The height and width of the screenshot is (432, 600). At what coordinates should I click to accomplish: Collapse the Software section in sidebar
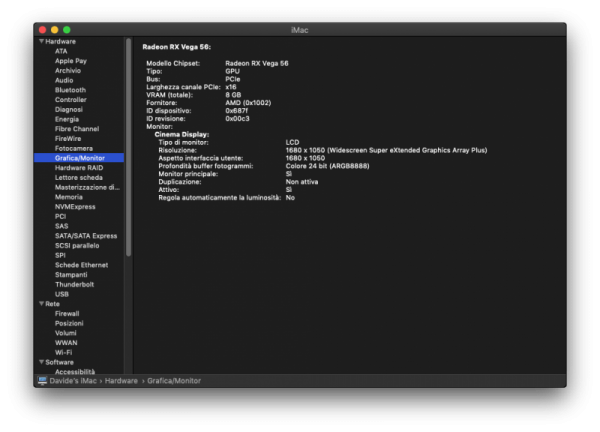(x=41, y=362)
